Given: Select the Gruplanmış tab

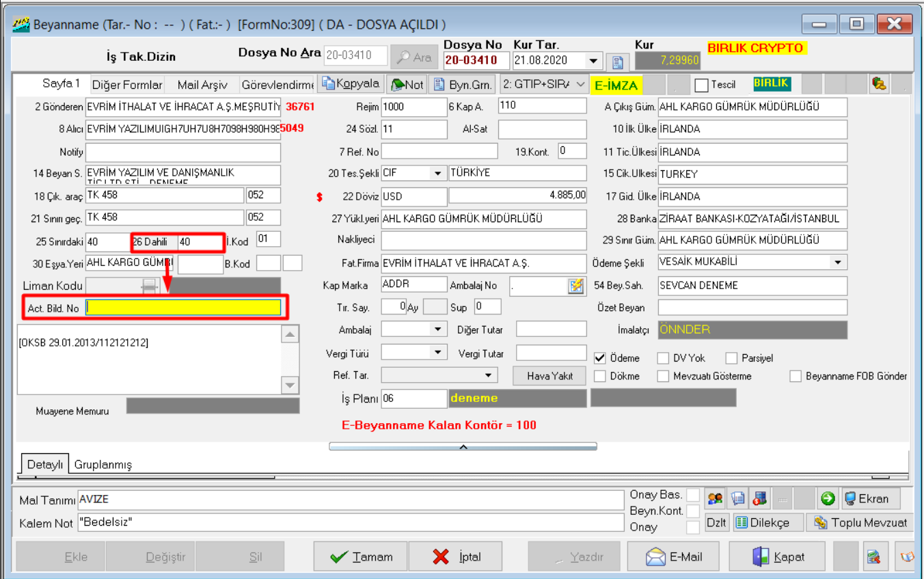Looking at the screenshot, I should [x=103, y=464].
